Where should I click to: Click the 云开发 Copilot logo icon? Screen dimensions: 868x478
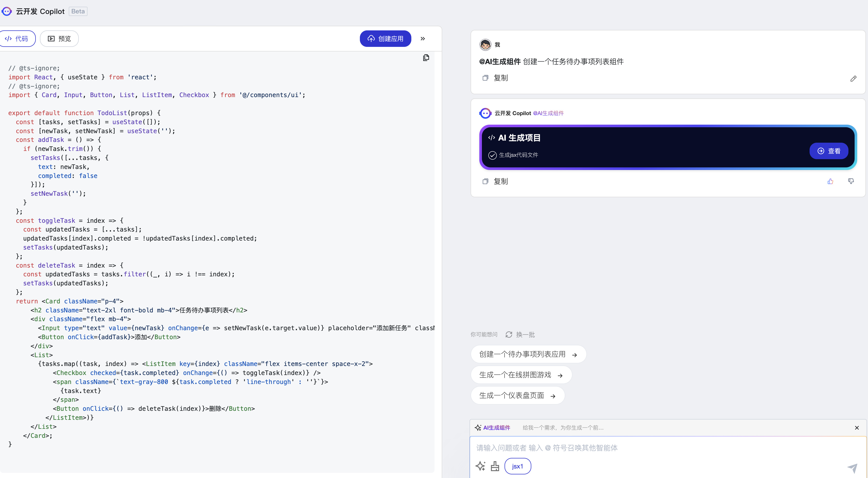tap(7, 12)
